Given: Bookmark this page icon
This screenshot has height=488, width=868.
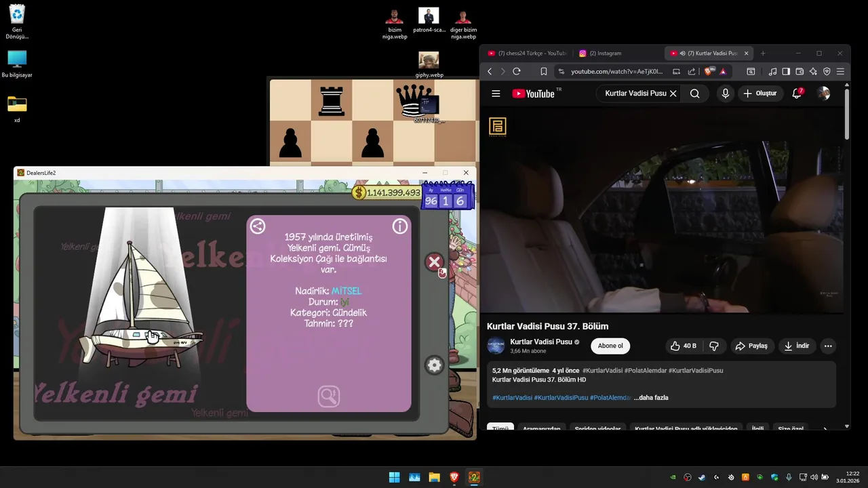Looking at the screenshot, I should click(543, 71).
